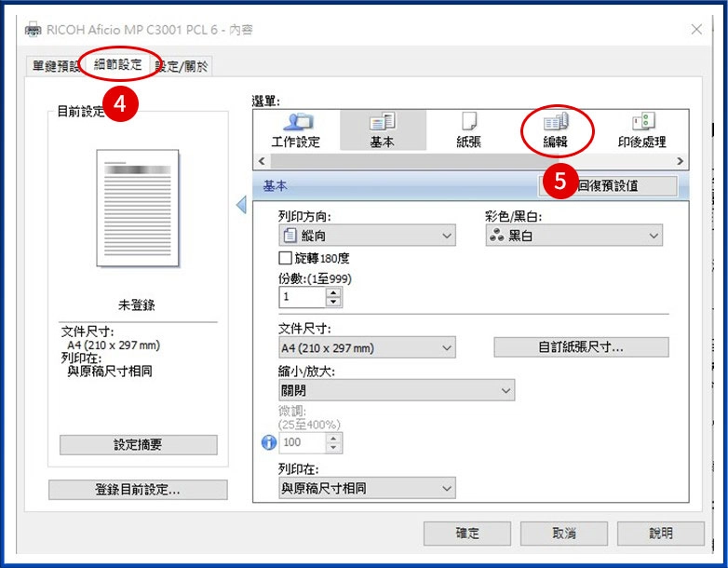Viewport: 728px width, 568px height.
Task: Increase 微調 value with the up arrow
Action: (333, 438)
